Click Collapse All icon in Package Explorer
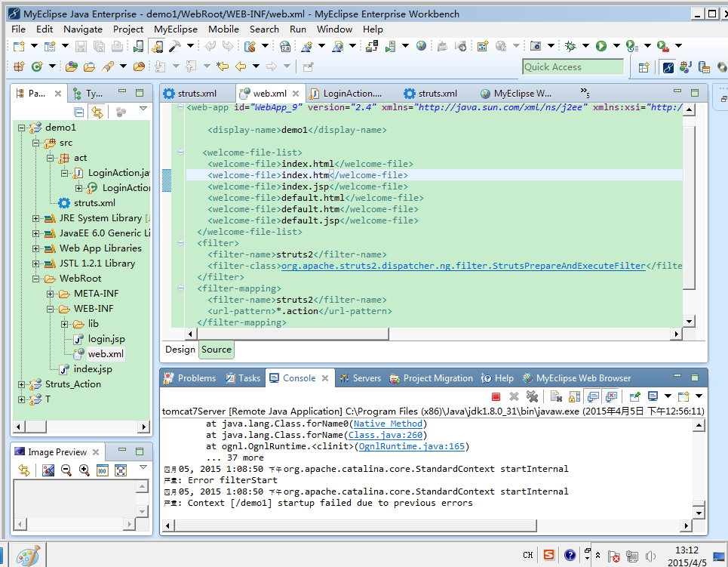The height and width of the screenshot is (567, 728). (79, 112)
